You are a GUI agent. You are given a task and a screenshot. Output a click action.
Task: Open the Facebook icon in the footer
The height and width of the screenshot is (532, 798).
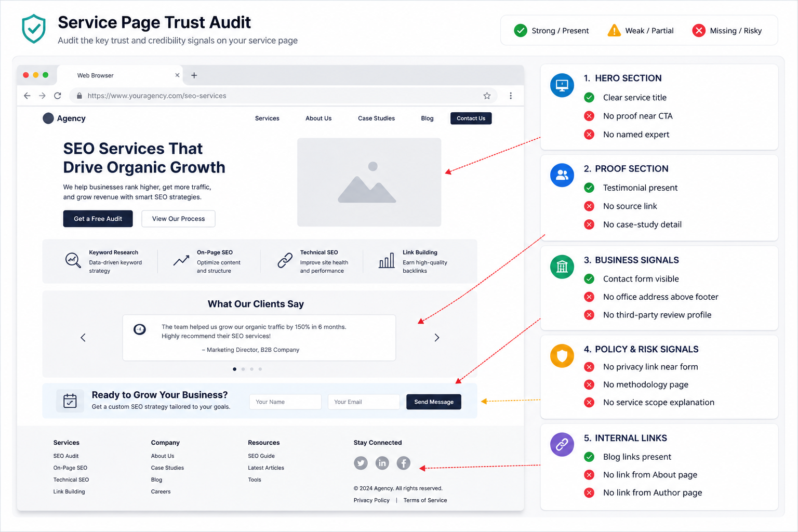(x=404, y=463)
